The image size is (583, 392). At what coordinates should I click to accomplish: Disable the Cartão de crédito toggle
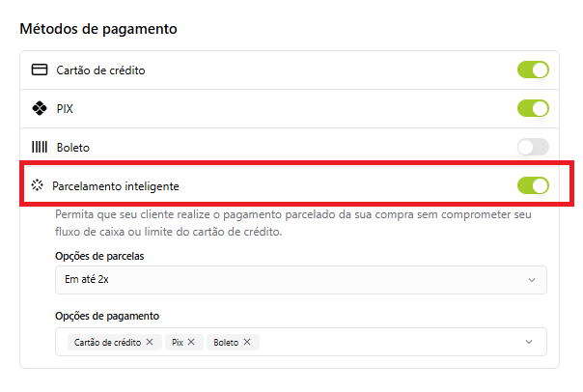[x=533, y=70]
